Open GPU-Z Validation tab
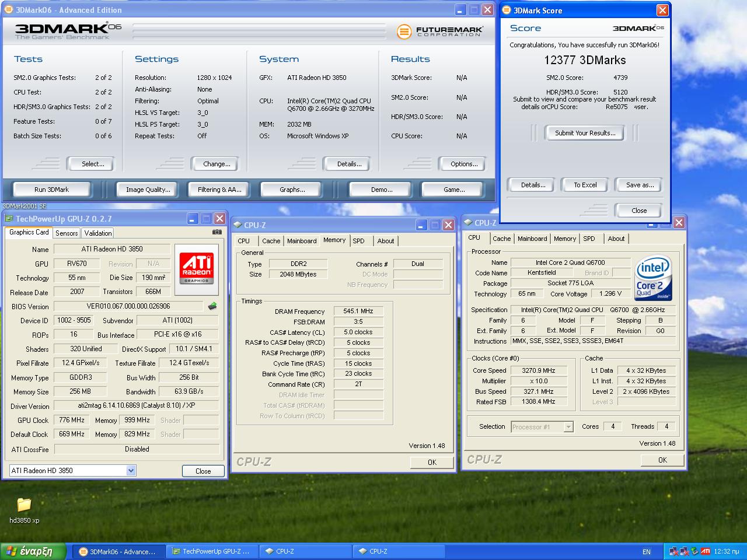 (98, 233)
